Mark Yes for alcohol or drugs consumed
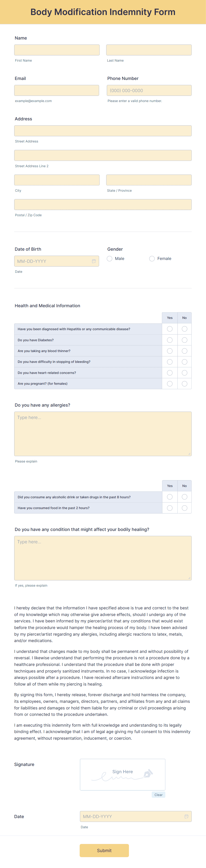The width and height of the screenshot is (206, 868). [170, 497]
